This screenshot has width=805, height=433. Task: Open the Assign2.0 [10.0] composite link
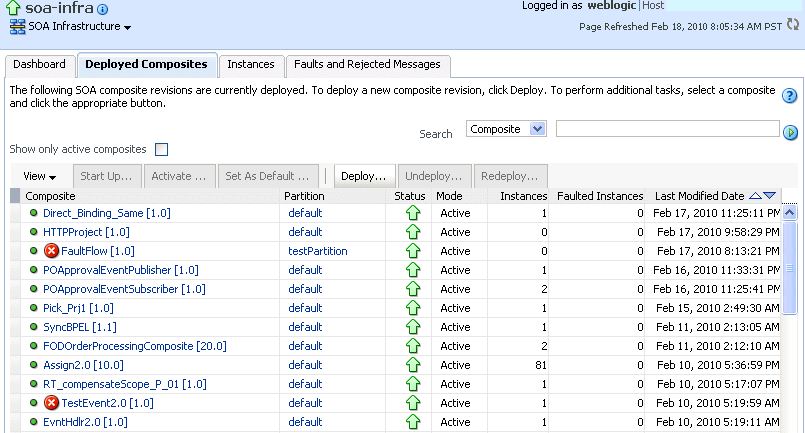[83, 365]
